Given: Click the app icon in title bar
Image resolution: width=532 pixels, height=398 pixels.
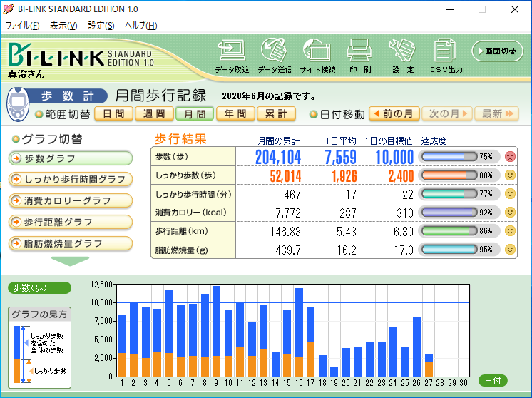Looking at the screenshot, I should pyautogui.click(x=9, y=9).
